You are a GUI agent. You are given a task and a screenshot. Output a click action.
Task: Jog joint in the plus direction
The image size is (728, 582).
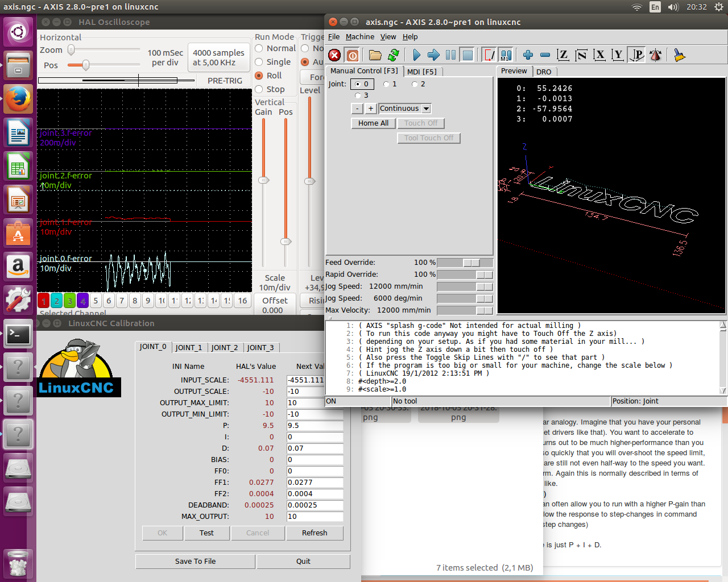[x=371, y=109]
